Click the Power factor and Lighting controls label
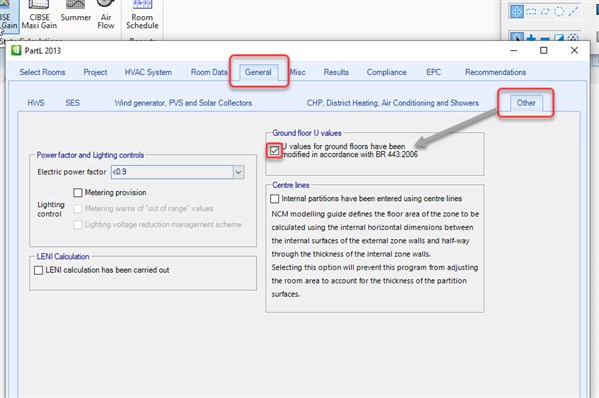The image size is (599, 398). tap(90, 155)
